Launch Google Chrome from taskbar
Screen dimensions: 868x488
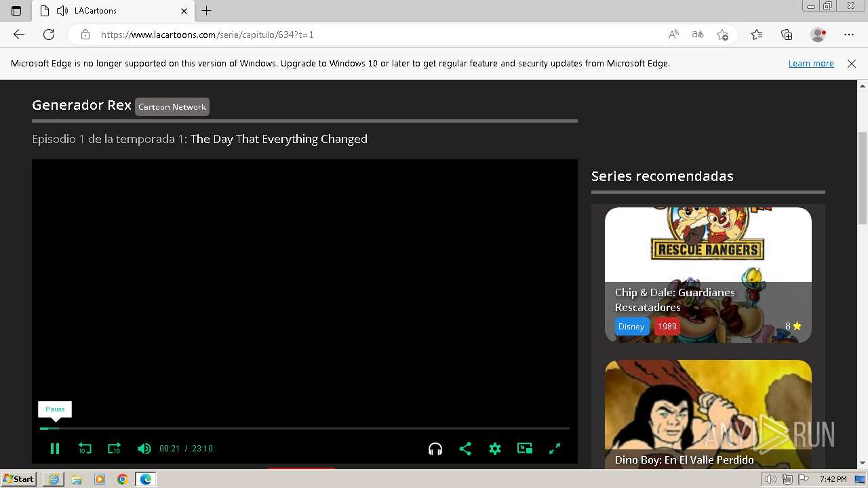click(x=123, y=479)
